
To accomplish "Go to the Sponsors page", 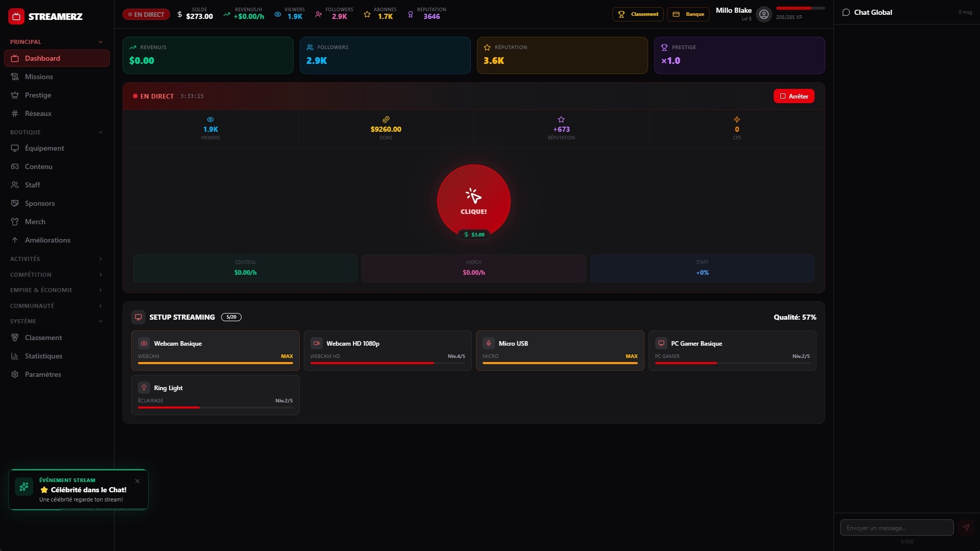I will point(40,203).
